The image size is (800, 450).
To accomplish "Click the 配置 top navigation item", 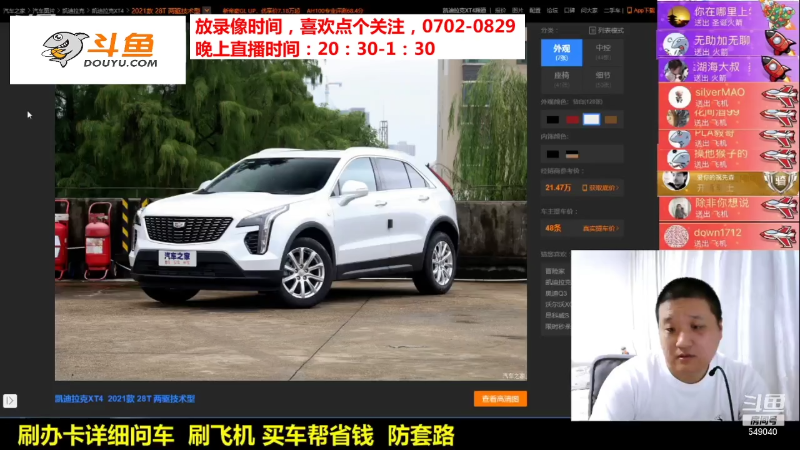I will 535,10.
